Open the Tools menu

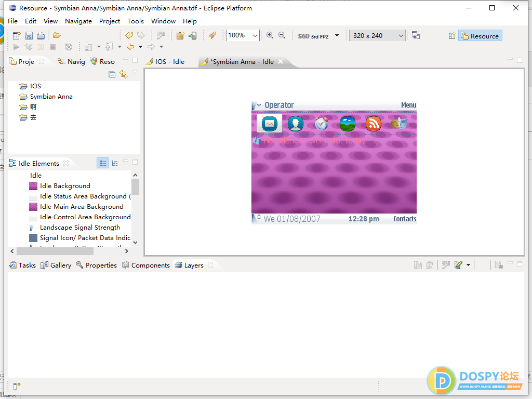(136, 21)
